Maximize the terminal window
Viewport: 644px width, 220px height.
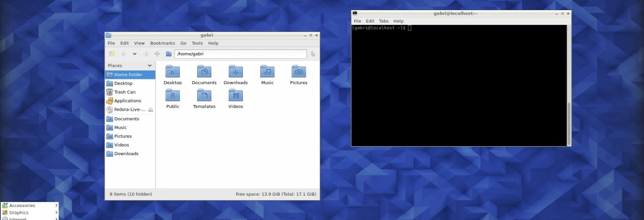562,14
